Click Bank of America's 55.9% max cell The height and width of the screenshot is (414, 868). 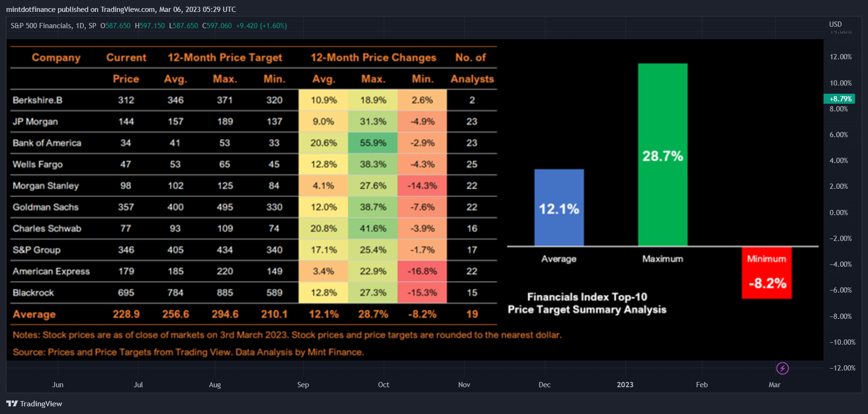tap(373, 143)
